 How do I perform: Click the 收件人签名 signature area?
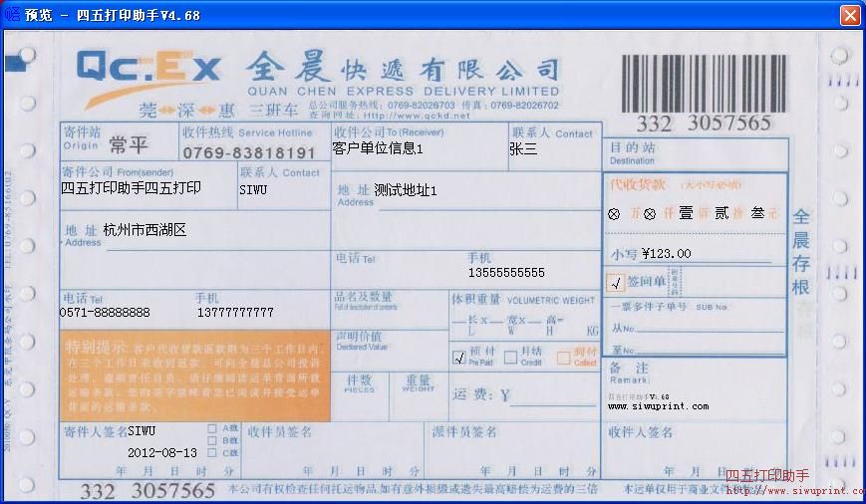(695, 450)
